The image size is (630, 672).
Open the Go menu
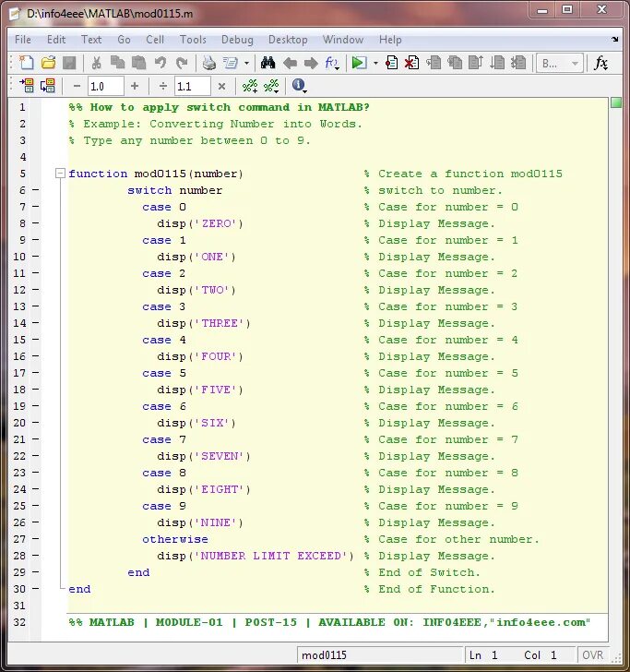click(124, 40)
